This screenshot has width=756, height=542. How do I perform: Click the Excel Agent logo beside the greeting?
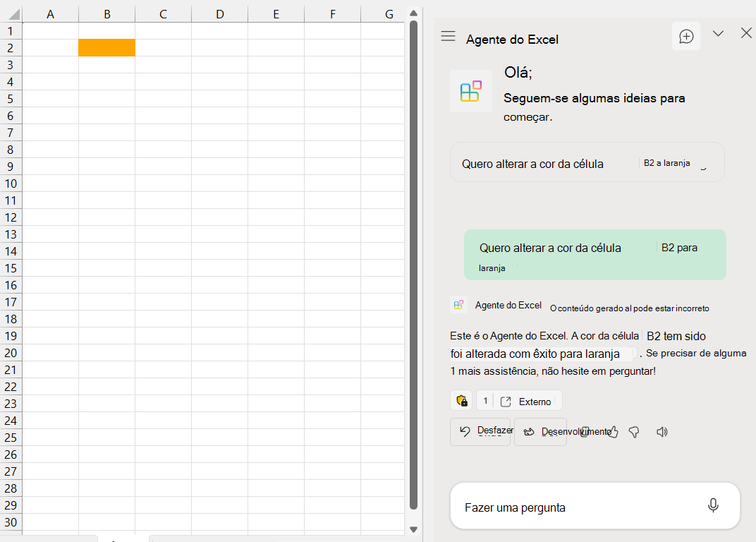(470, 92)
